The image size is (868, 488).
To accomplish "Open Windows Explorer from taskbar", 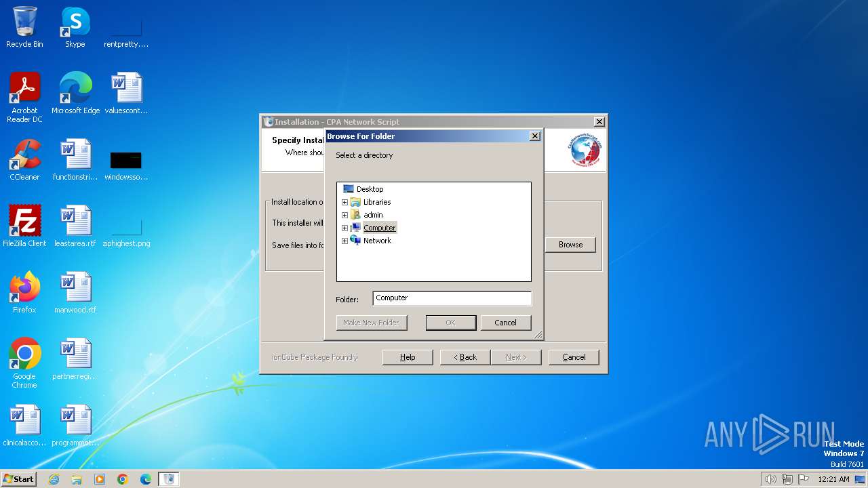I will click(77, 479).
